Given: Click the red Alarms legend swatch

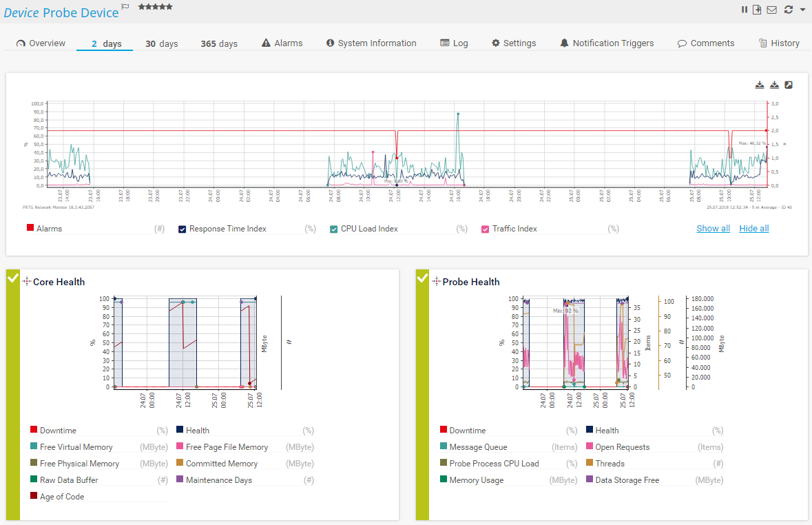Looking at the screenshot, I should pyautogui.click(x=30, y=228).
